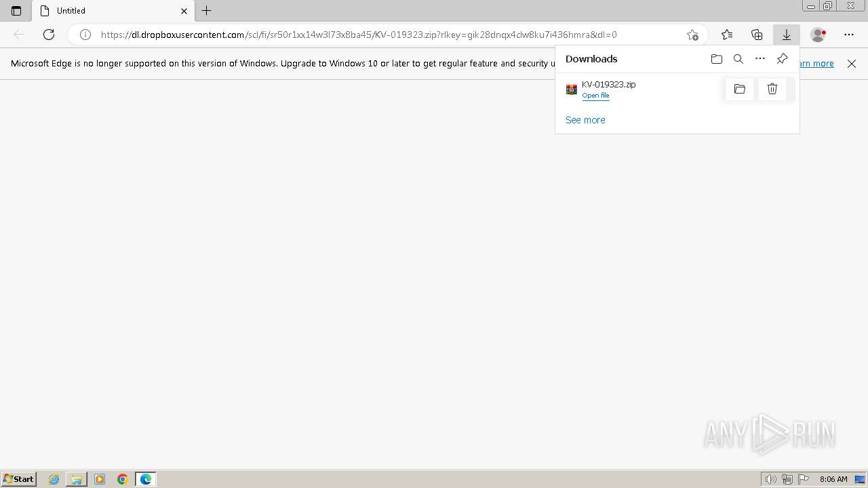The image size is (868, 488).
Task: Open the Favorites list icon
Action: click(727, 35)
